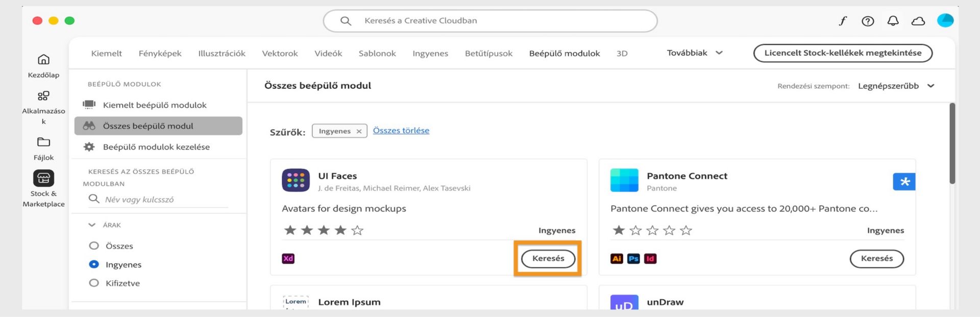Screen dimensions: 980x317
Task: Open the Kezdőlap home icon
Action: coord(43,60)
